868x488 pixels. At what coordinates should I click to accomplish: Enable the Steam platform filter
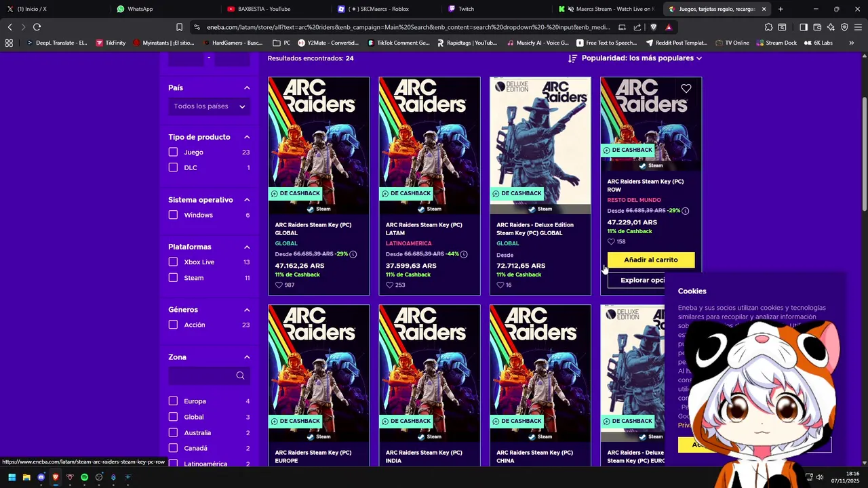point(173,278)
